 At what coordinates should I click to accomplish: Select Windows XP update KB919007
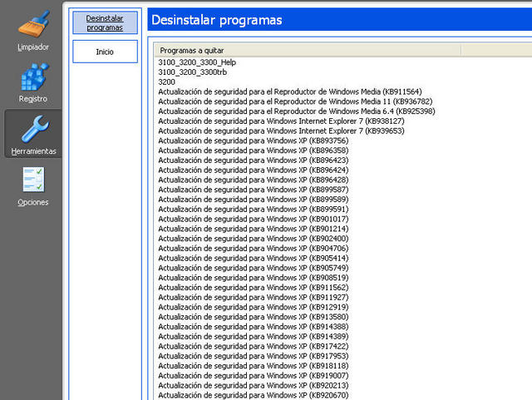(x=254, y=376)
